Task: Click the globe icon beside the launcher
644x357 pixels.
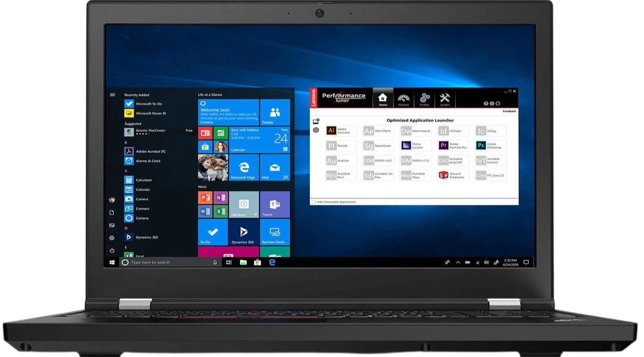Action: click(x=316, y=130)
